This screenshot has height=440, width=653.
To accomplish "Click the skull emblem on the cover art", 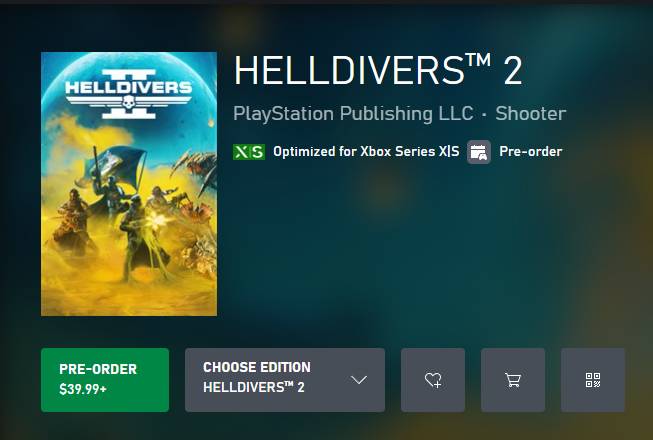I will pyautogui.click(x=128, y=102).
